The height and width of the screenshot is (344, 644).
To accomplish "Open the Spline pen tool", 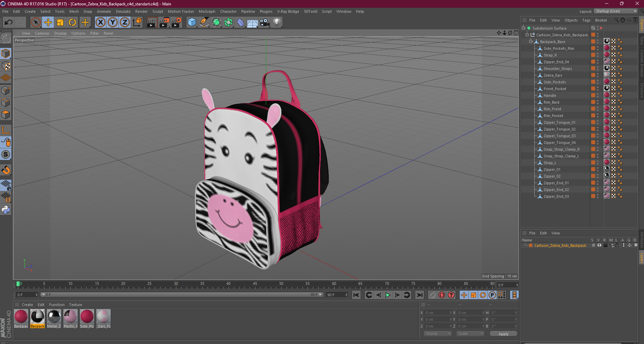I will (204, 23).
